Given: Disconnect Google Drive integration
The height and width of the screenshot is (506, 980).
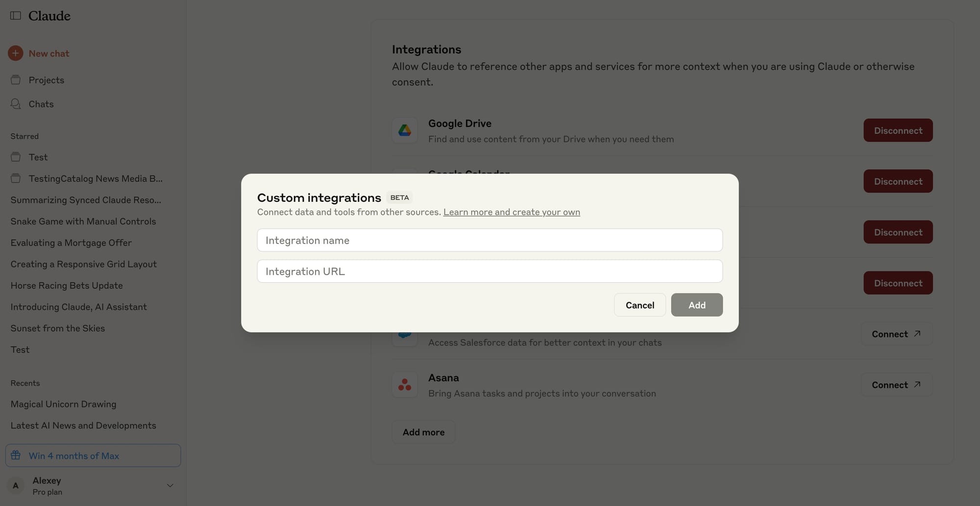Looking at the screenshot, I should pos(898,130).
